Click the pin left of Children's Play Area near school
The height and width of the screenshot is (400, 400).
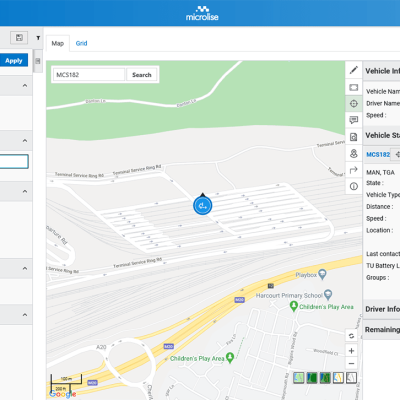(294, 306)
